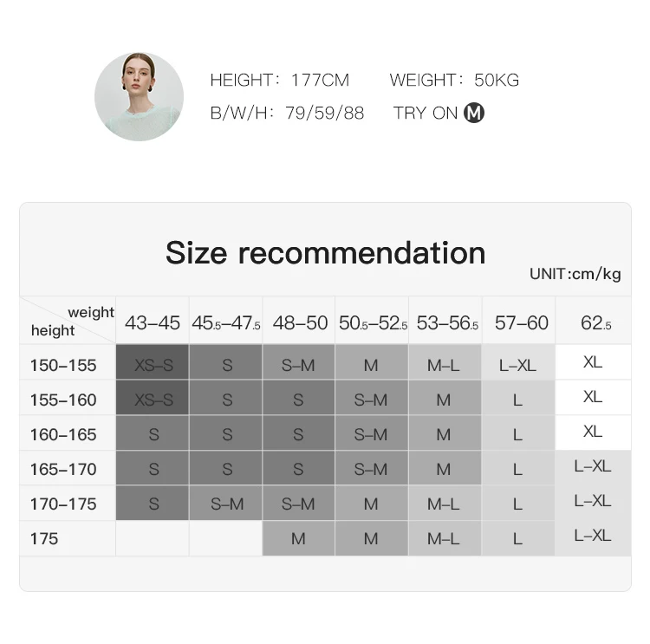The width and height of the screenshot is (650, 644).
Task: Click the 150-155 height row label
Action: [63, 365]
